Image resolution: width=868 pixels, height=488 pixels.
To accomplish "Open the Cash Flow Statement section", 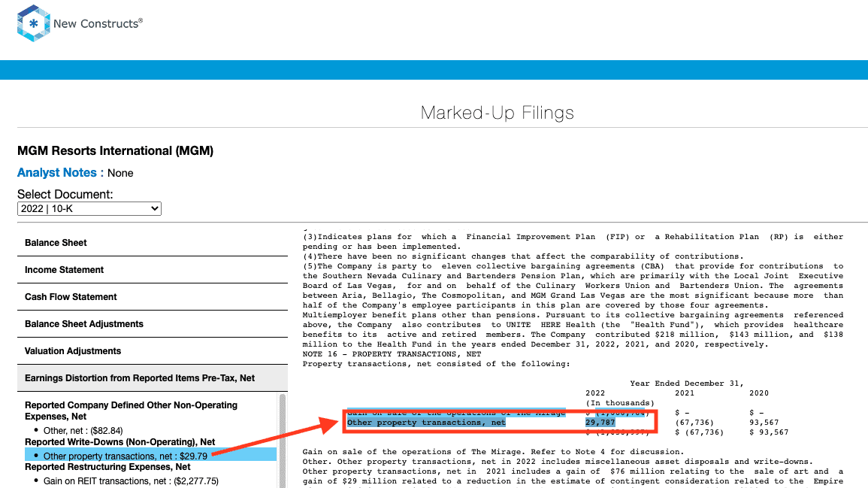I will tap(153, 297).
